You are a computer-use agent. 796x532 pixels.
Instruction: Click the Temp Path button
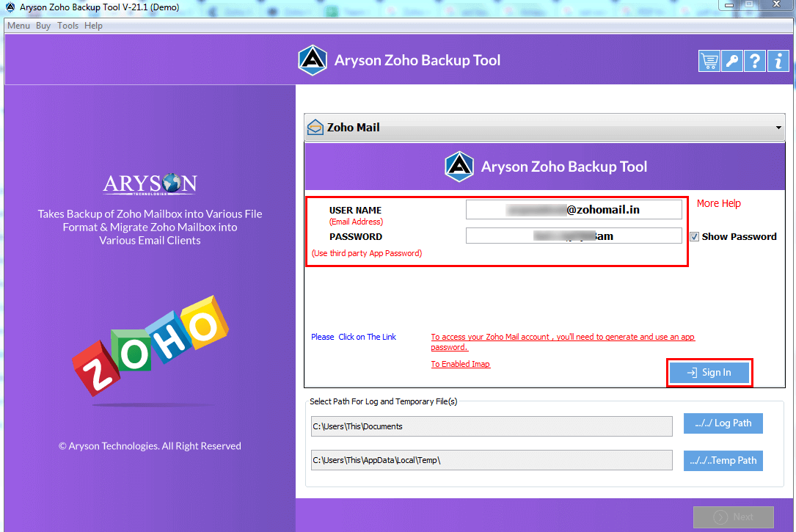723,460
